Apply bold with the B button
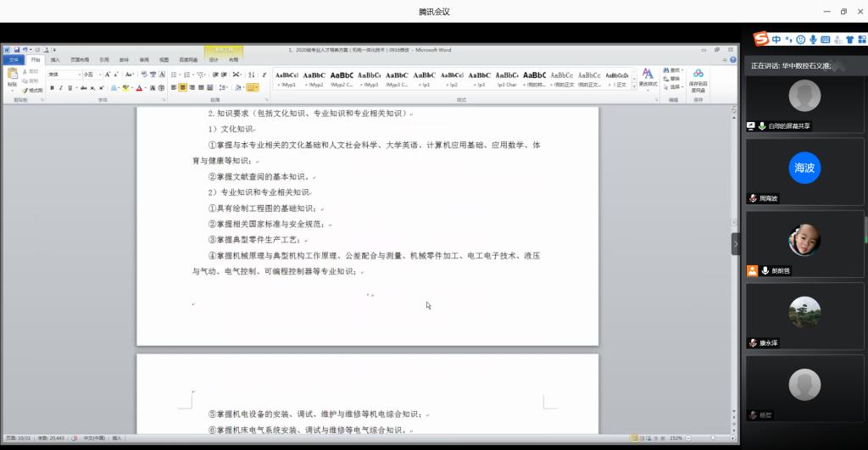868x450 pixels. click(x=52, y=87)
